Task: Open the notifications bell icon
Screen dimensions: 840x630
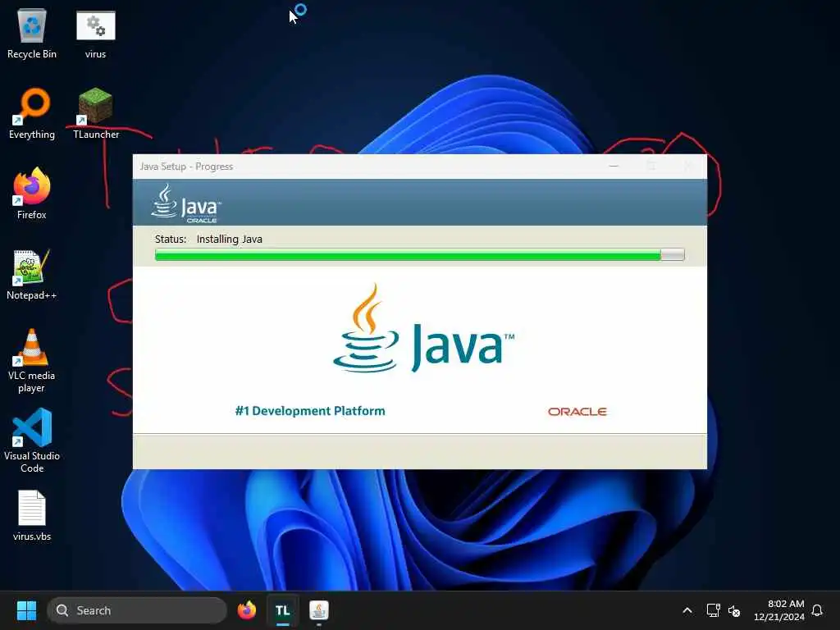Action: pos(818,610)
